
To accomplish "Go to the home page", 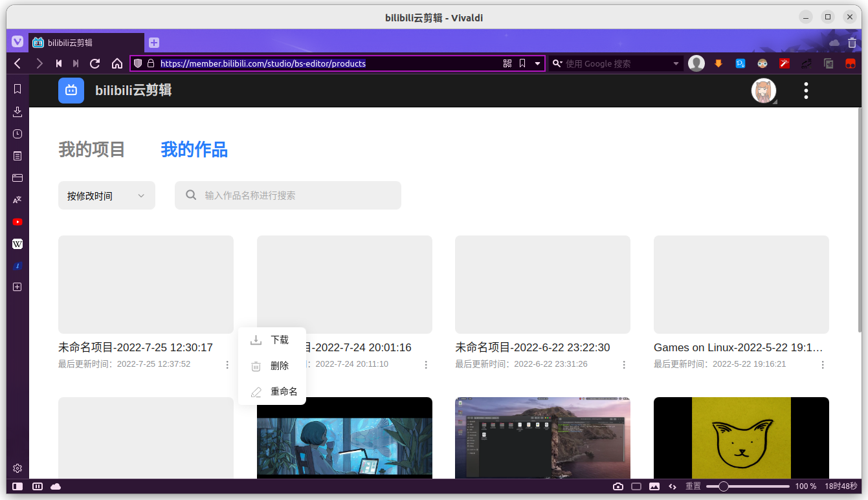I will point(117,63).
